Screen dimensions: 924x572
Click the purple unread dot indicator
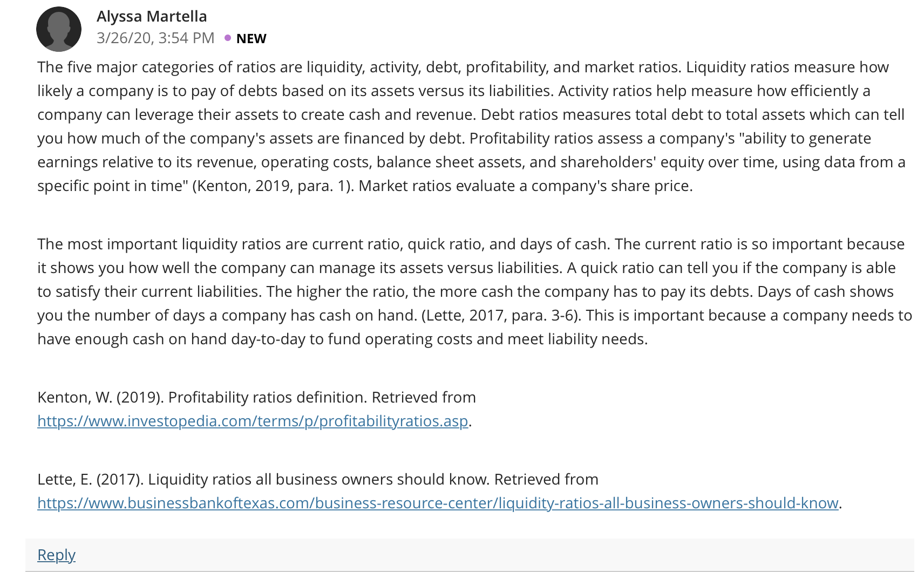[x=228, y=38]
